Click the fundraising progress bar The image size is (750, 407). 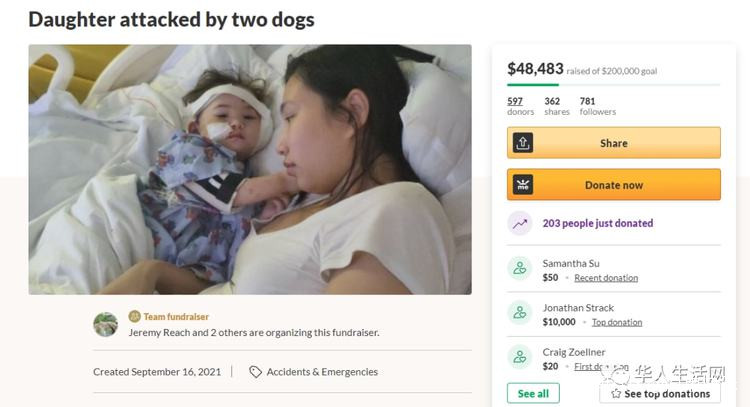[613, 85]
